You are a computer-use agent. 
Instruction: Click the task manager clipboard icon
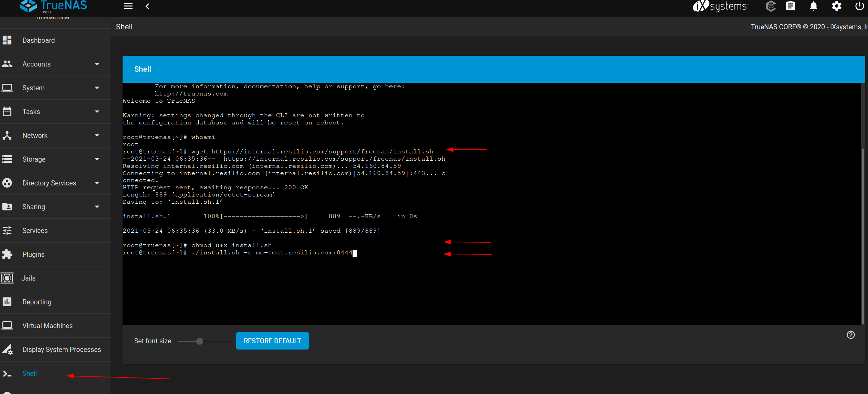(791, 6)
